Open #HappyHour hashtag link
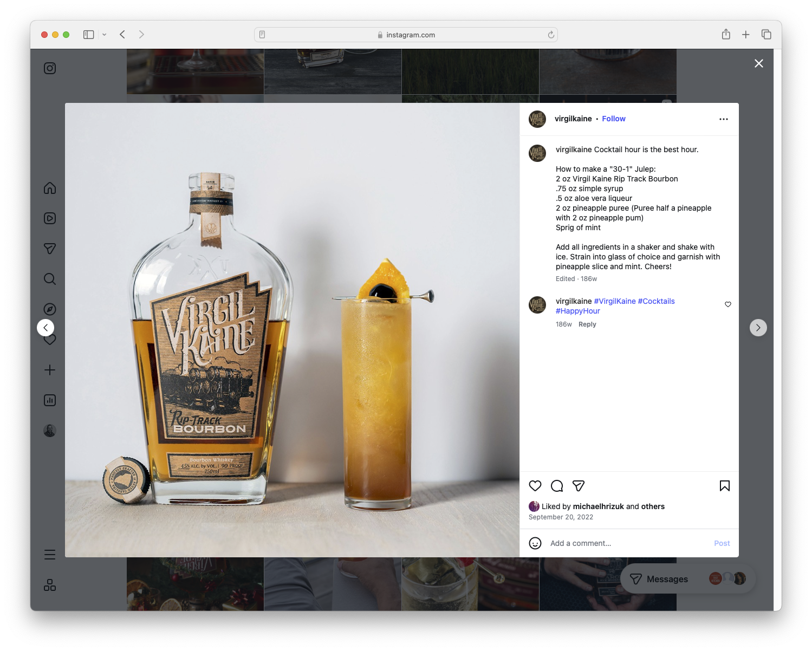Screen dimensions: 812x651 pos(578,311)
